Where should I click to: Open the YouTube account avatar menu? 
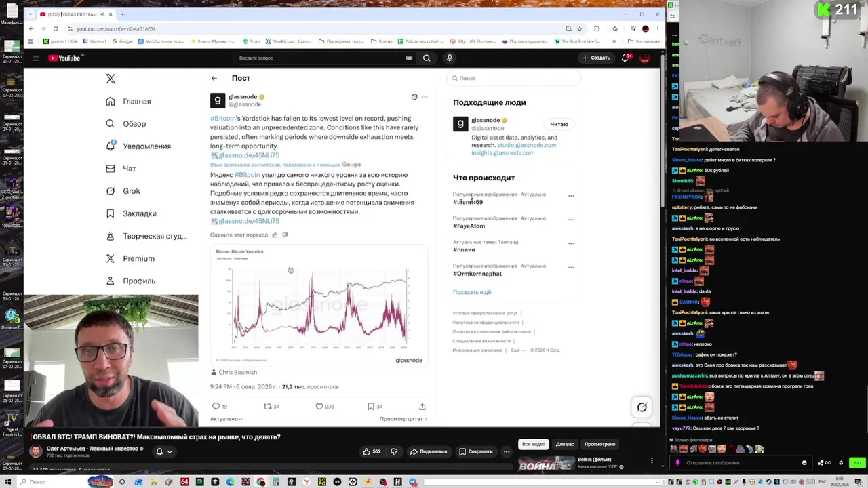(x=644, y=58)
